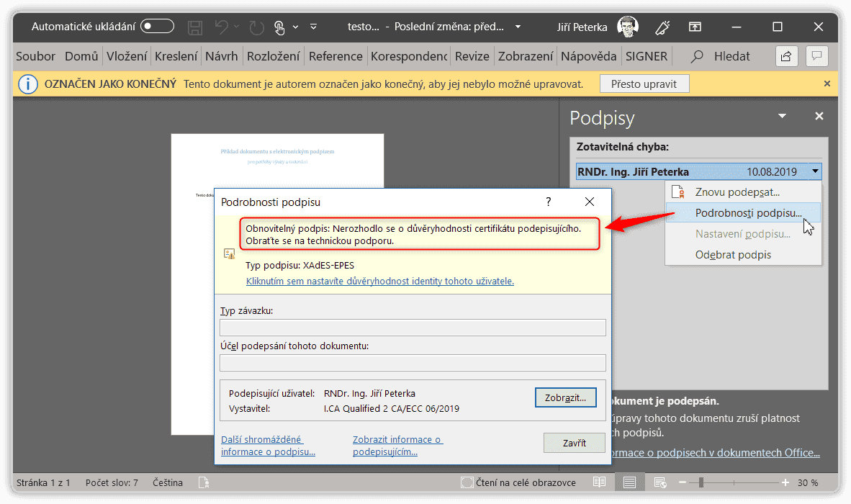Choose Znovu podepsat from menu
Viewport: 851px width, 504px height.
point(743,192)
